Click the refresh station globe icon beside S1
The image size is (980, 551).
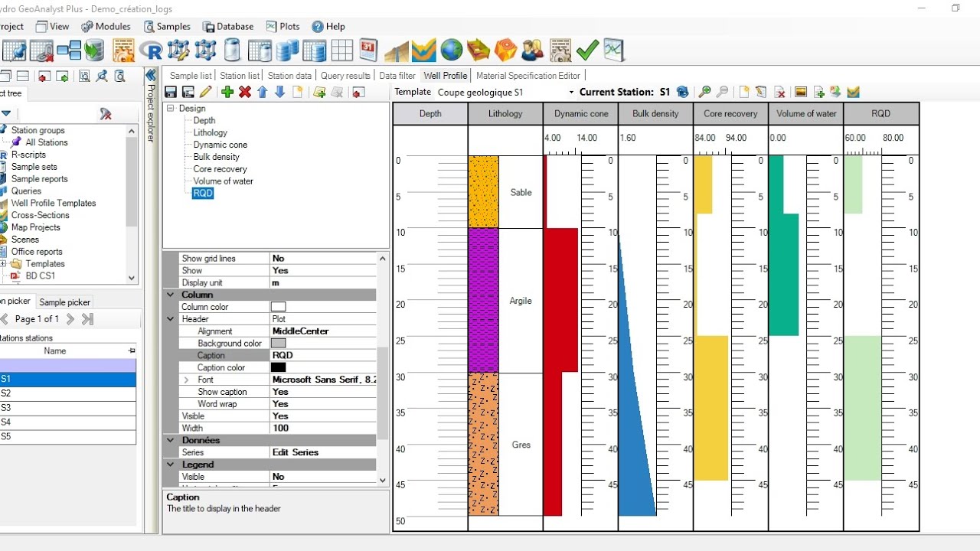pos(682,92)
